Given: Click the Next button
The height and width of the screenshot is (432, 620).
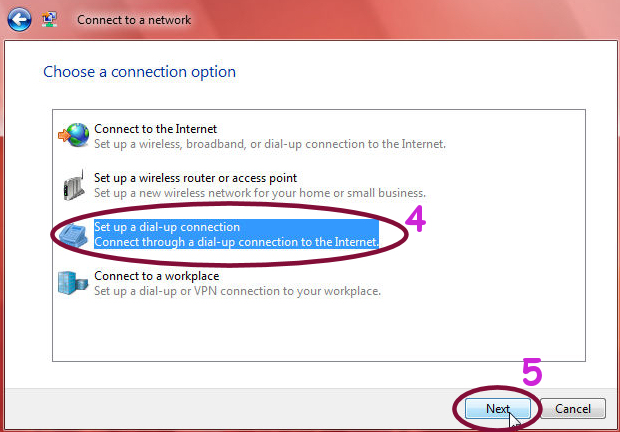Looking at the screenshot, I should point(498,408).
